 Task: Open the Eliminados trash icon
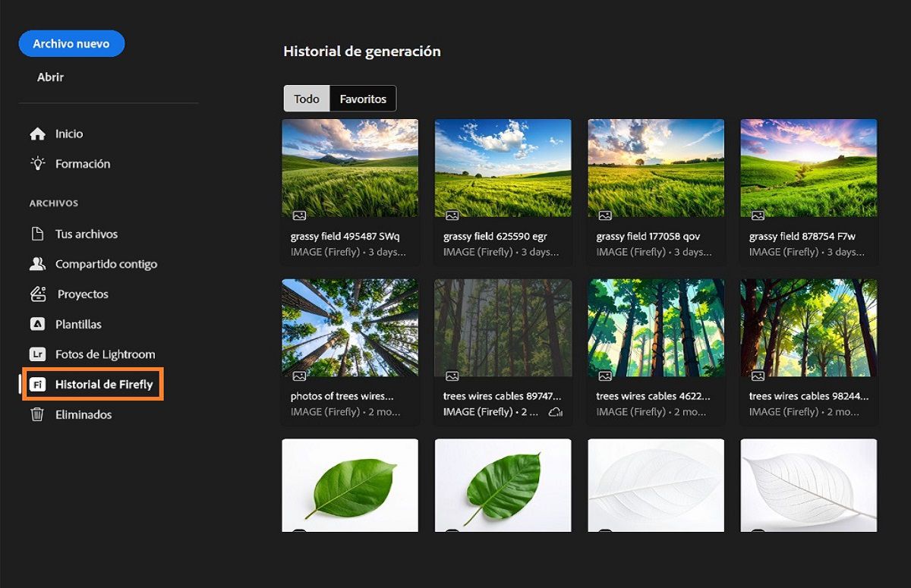(37, 415)
